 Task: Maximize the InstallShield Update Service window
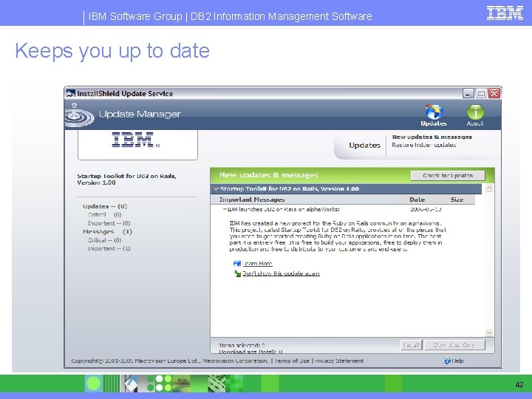coord(481,93)
